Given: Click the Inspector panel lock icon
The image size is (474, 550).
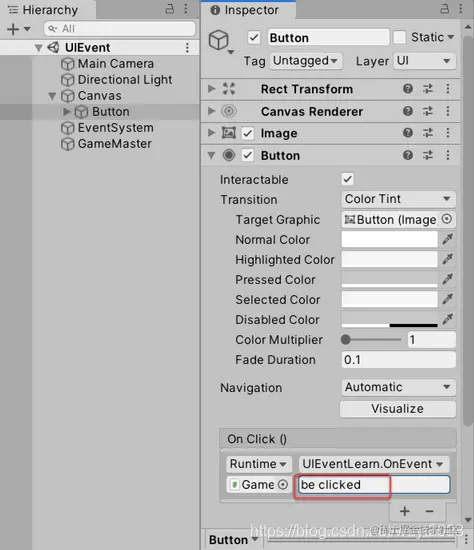Looking at the screenshot, I should tap(445, 9).
